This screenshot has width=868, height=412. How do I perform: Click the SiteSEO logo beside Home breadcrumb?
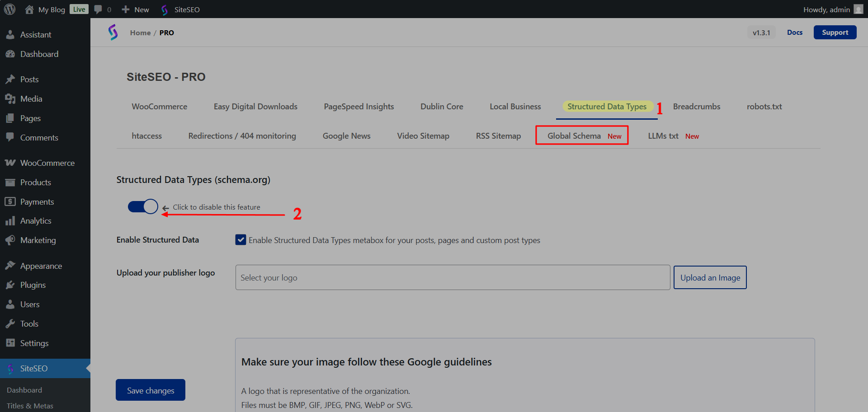(x=113, y=33)
